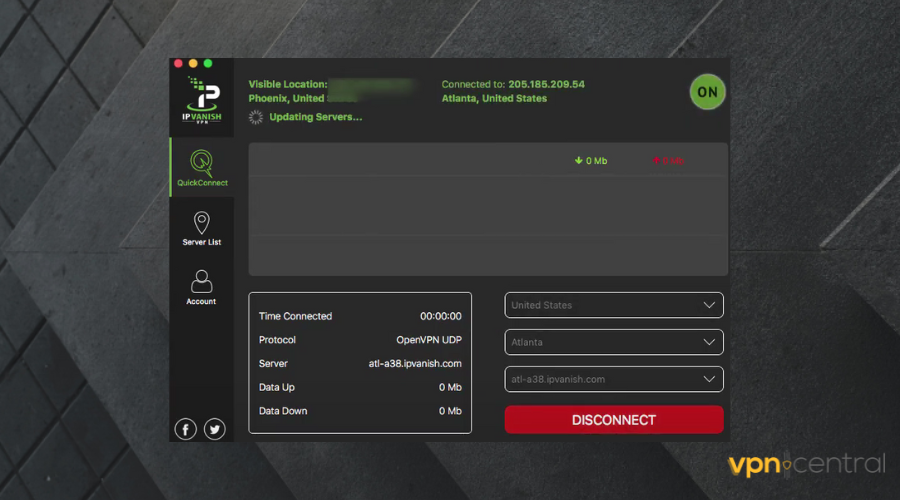The height and width of the screenshot is (500, 900).
Task: Click the red DISCONNECT button
Action: click(x=614, y=420)
